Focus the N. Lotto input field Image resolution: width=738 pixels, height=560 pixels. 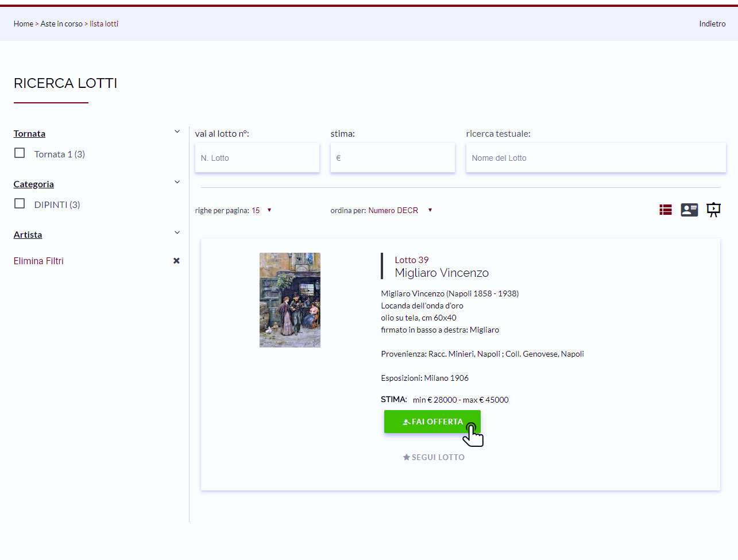click(257, 158)
